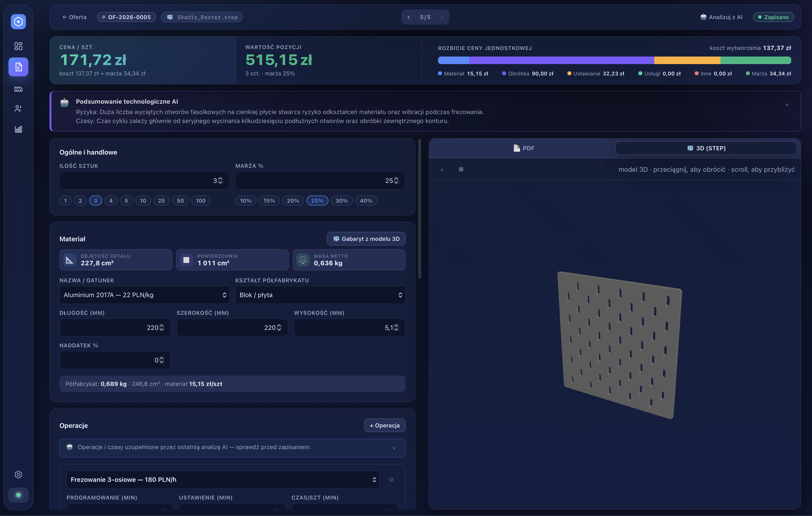Viewport: 812px width, 516px height.
Task: Click the Masa netto scale icon
Action: [x=303, y=260]
